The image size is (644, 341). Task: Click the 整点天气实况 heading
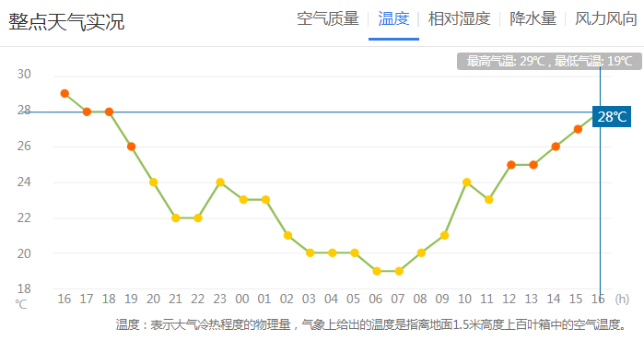(66, 22)
